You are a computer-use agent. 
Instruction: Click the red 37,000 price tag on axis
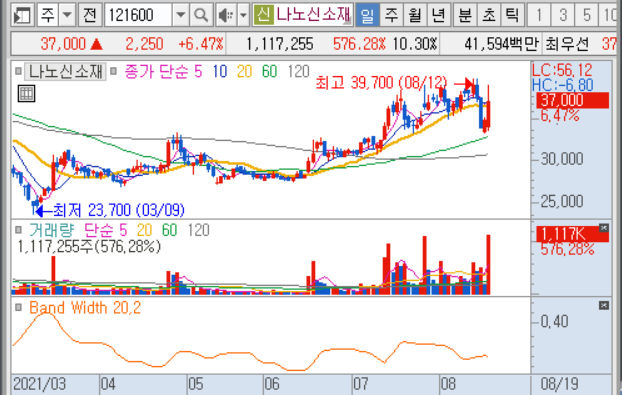click(572, 100)
